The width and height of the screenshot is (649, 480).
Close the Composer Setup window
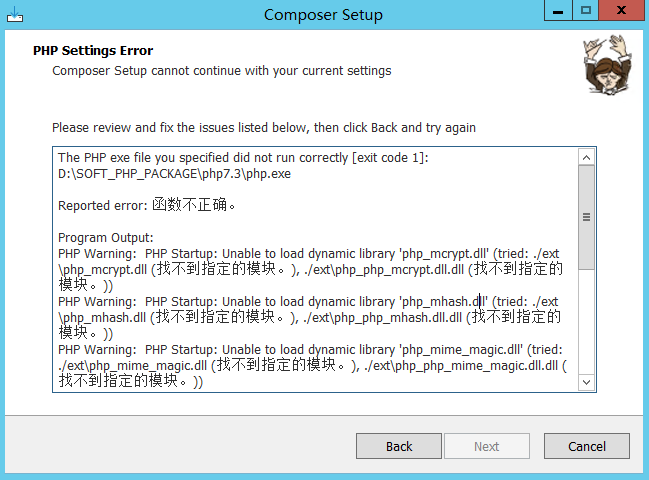622,11
